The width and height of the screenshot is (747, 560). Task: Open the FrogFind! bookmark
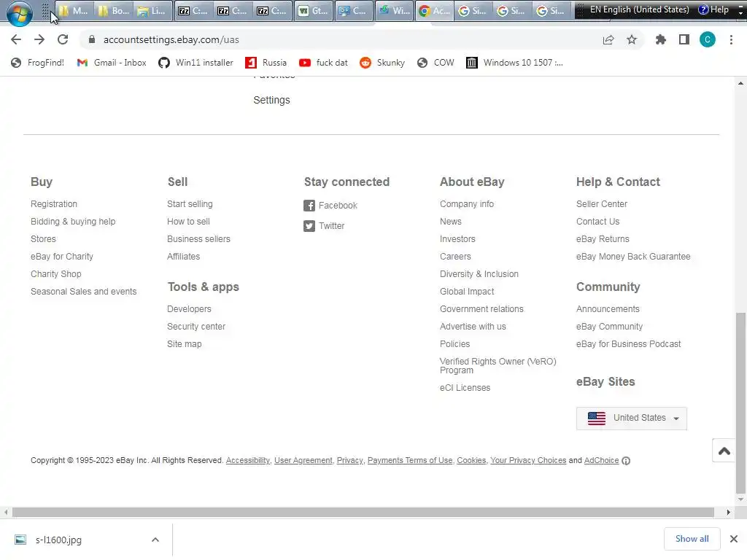37,63
